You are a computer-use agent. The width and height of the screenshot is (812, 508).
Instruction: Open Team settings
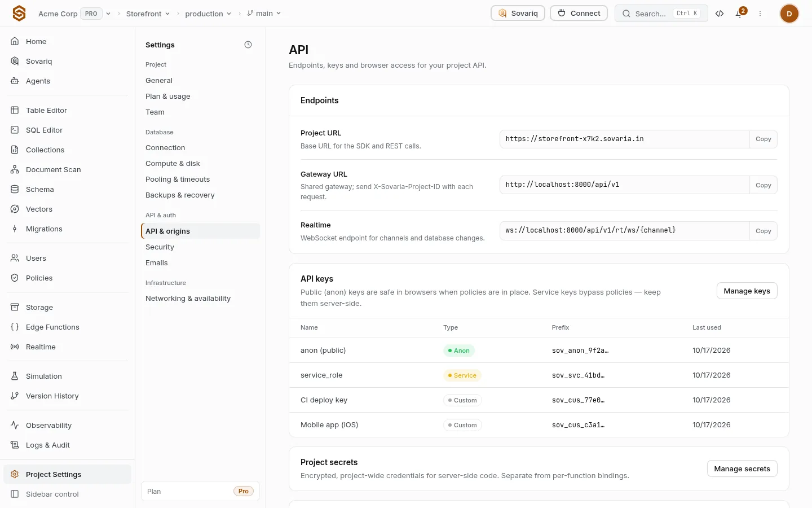pos(200,112)
